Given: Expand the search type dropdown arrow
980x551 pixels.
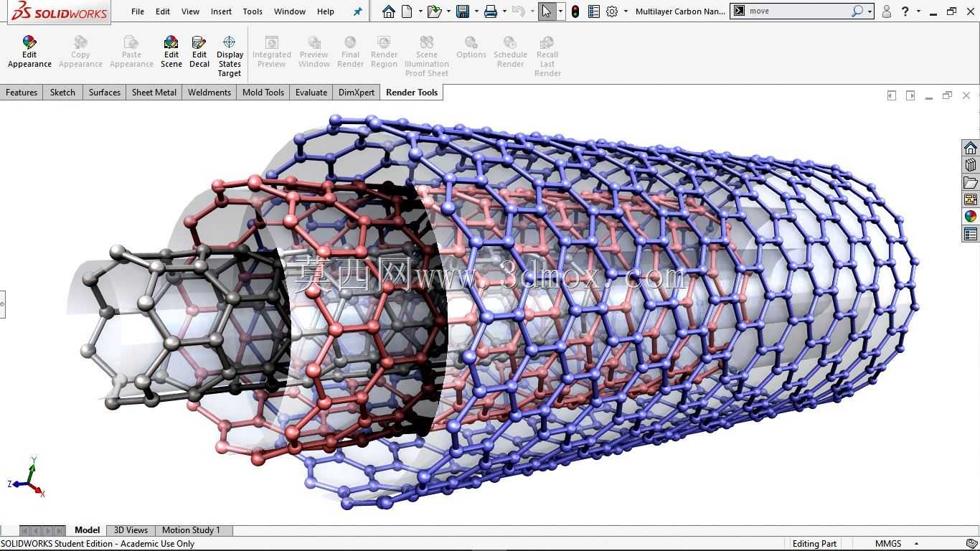Looking at the screenshot, I should click(870, 11).
